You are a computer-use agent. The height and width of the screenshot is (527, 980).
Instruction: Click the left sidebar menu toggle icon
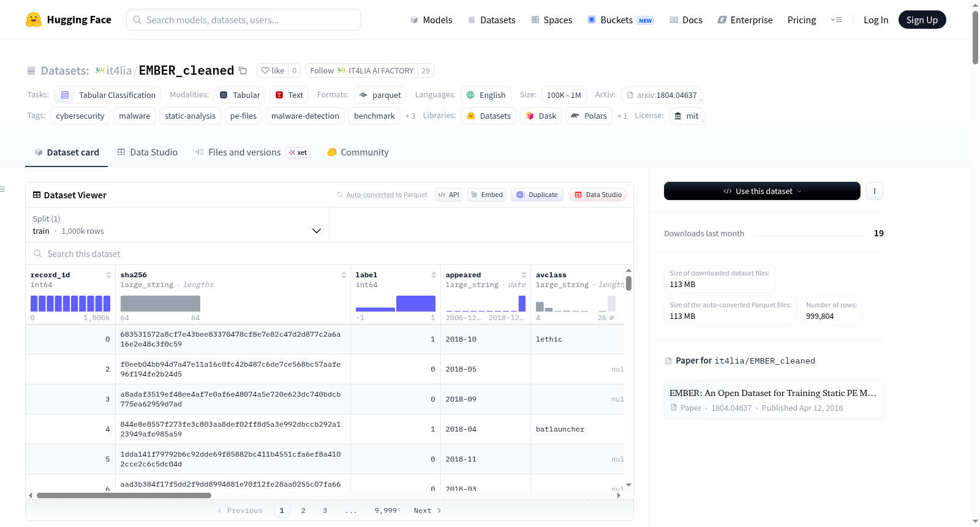(3, 189)
